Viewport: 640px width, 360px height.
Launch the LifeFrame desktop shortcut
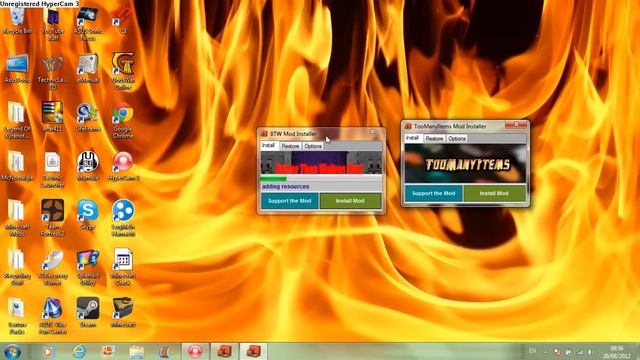point(88,118)
